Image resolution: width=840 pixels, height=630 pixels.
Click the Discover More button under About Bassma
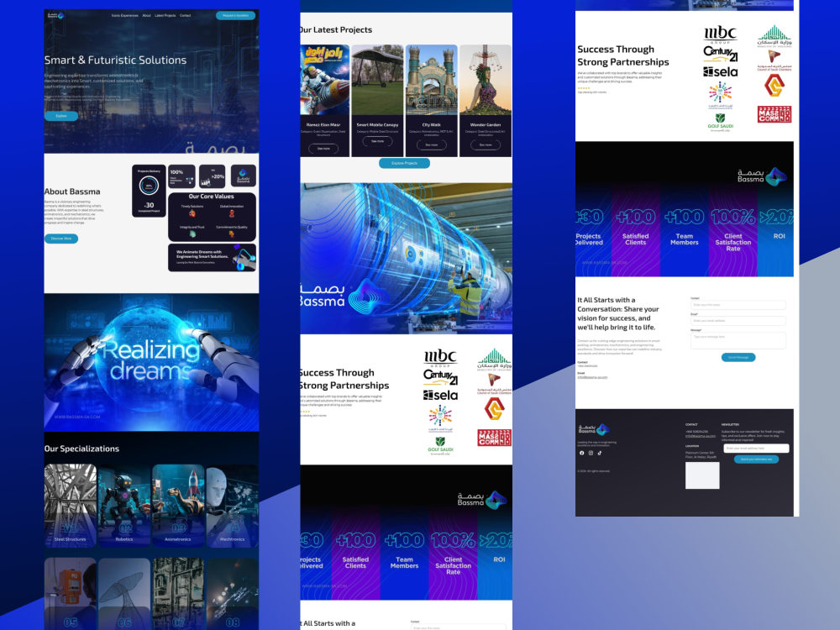tap(61, 239)
